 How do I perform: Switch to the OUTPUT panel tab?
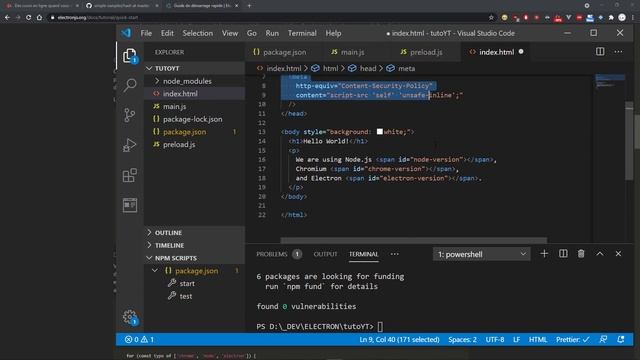coord(325,254)
